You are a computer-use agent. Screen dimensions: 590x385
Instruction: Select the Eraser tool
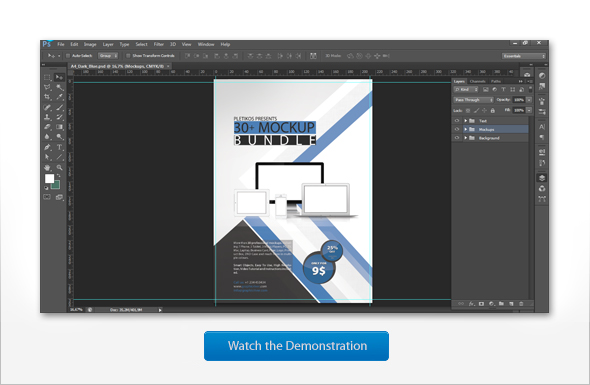click(x=47, y=127)
